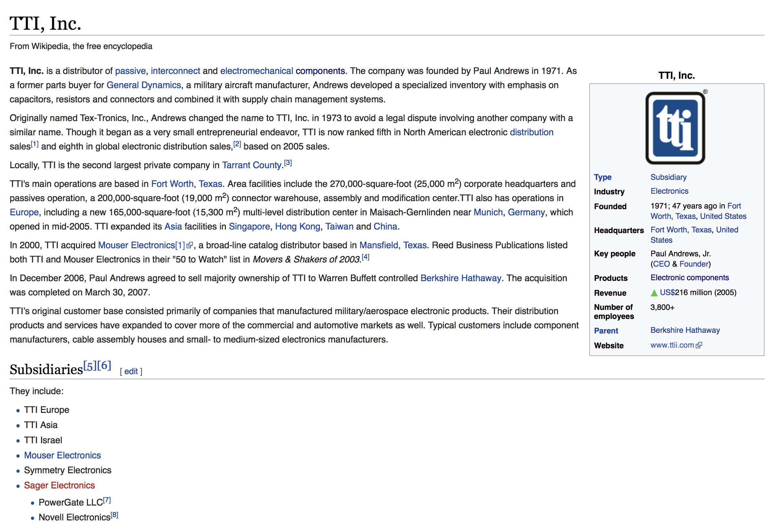Open Berkshire Hathaway link in Parent row

tap(685, 330)
